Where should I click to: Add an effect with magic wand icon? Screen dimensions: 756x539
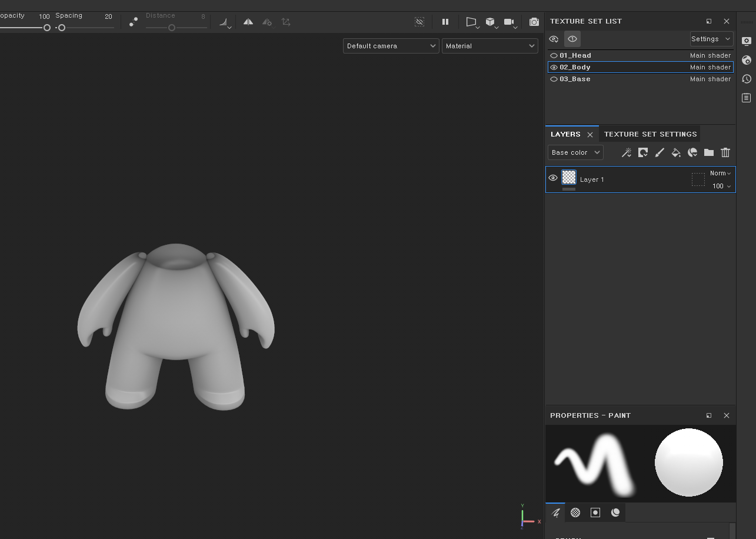pos(627,152)
